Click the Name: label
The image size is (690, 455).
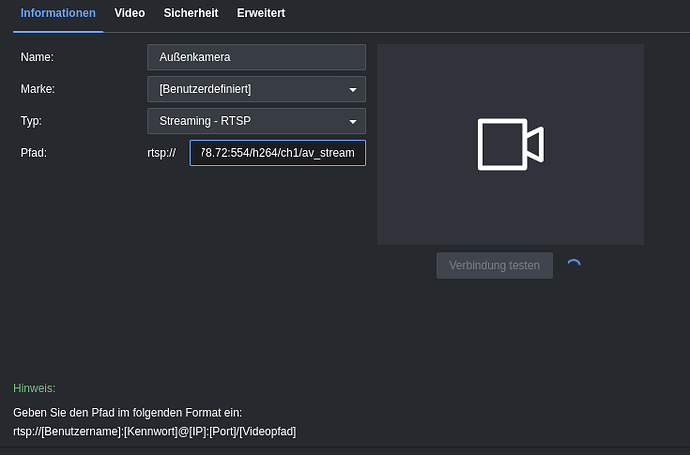point(37,57)
